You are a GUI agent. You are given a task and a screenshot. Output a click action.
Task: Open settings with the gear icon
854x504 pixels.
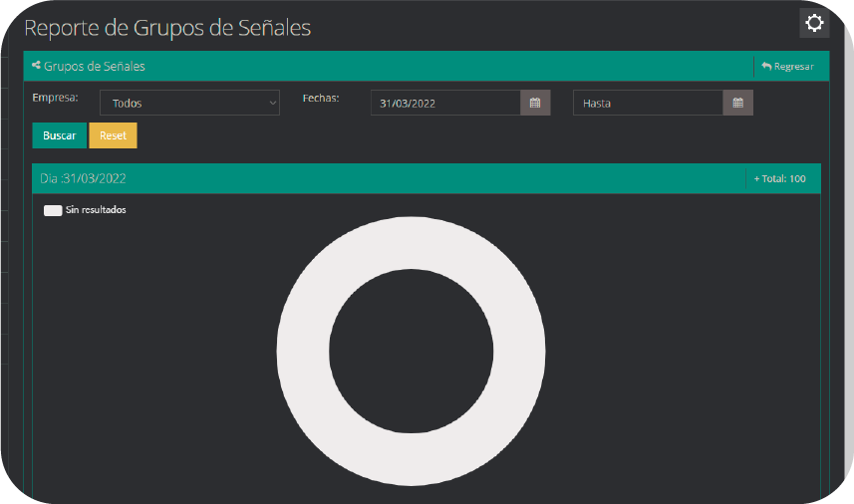coord(814,24)
